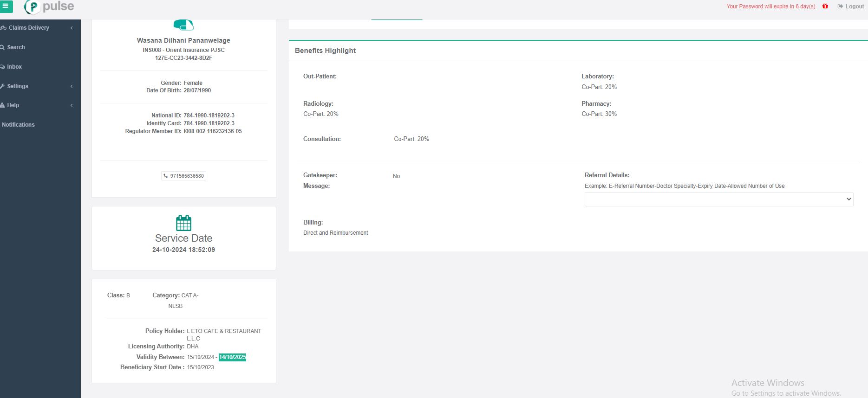This screenshot has height=398, width=868.
Task: Open Notifications in the sidebar
Action: point(18,125)
